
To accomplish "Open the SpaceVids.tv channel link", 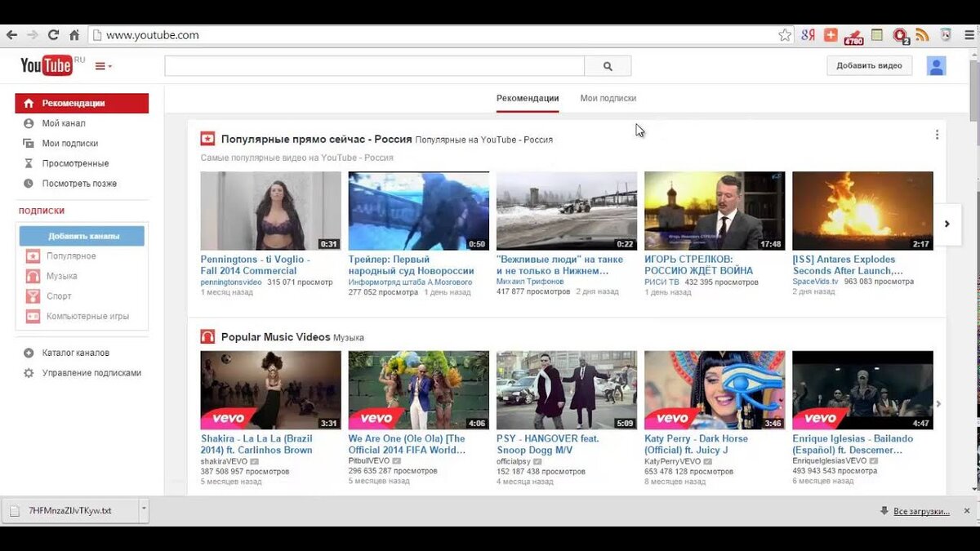I will pyautogui.click(x=815, y=282).
